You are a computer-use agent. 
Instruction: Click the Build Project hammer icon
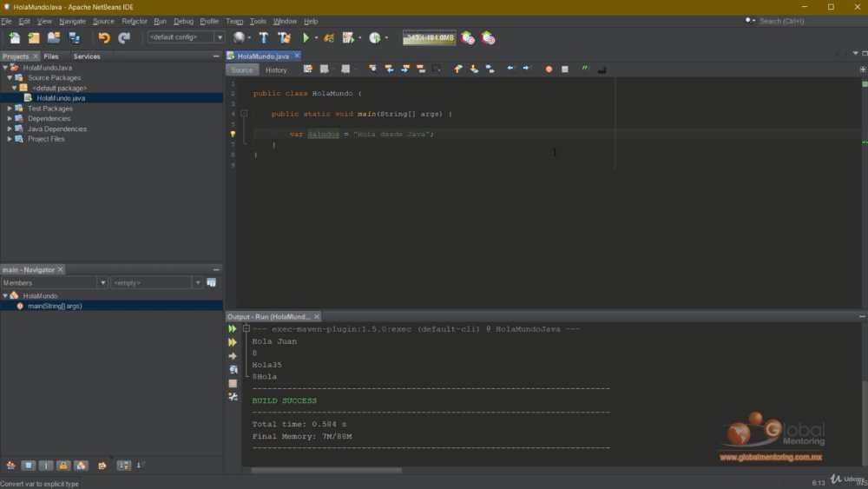264,37
